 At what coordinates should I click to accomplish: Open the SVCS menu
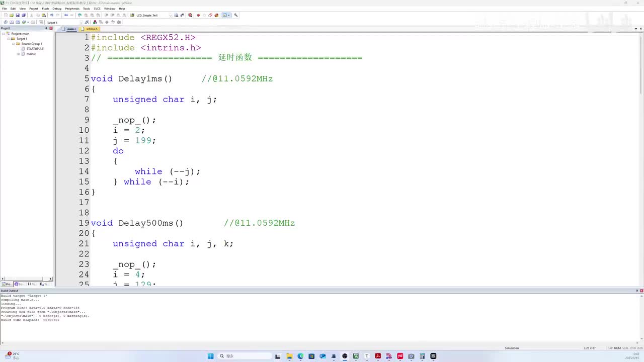(x=97, y=9)
